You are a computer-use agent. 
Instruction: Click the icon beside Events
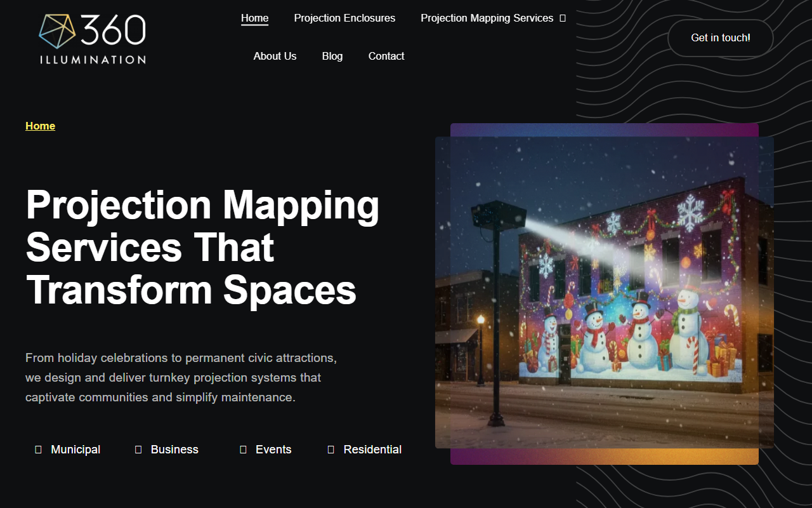click(x=243, y=450)
